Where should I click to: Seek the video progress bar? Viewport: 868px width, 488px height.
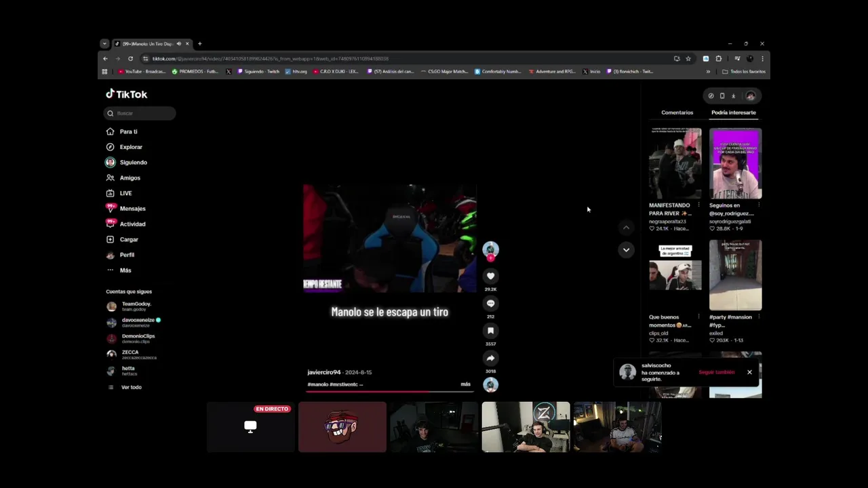point(389,391)
